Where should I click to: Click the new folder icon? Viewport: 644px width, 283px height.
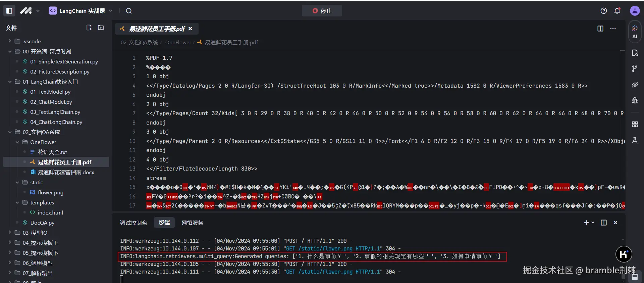101,28
